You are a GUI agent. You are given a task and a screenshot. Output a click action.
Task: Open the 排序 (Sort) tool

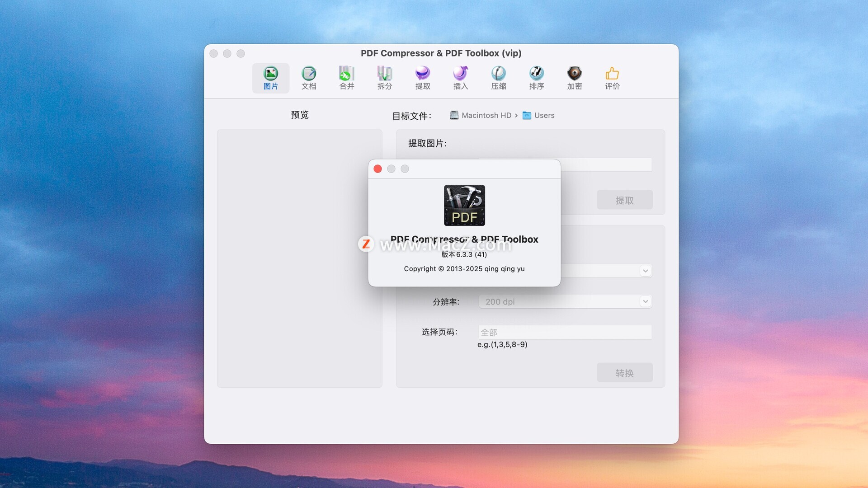coord(537,78)
